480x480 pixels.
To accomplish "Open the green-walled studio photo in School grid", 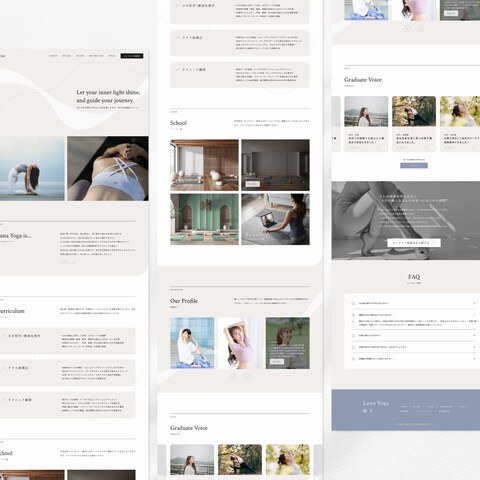I will coord(204,219).
